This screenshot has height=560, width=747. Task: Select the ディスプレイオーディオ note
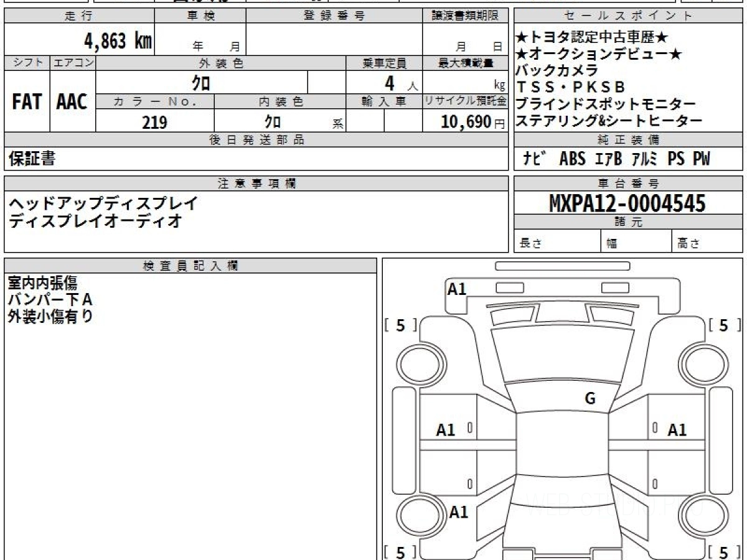[x=95, y=221]
